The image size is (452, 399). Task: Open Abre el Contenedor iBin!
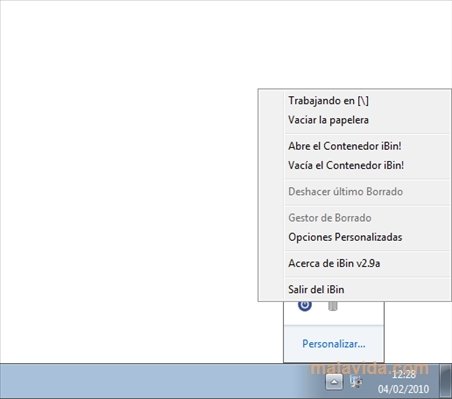[x=354, y=146]
